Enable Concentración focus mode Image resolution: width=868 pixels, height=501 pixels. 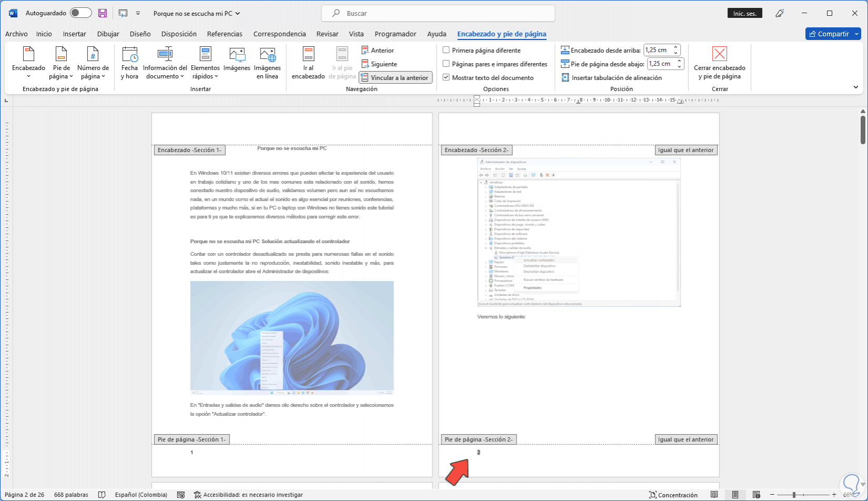[673, 495]
